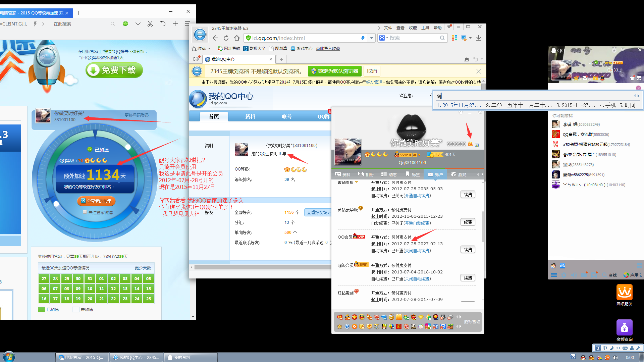The image size is (644, 362).
Task: Select contact 李琪 姐 in QQ search results
Action: coord(595,124)
